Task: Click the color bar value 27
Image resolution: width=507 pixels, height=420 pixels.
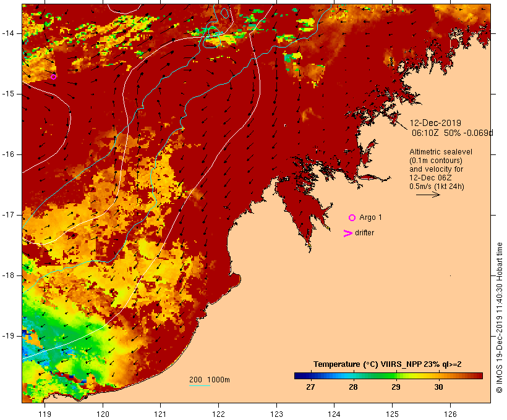Action: tap(310, 387)
